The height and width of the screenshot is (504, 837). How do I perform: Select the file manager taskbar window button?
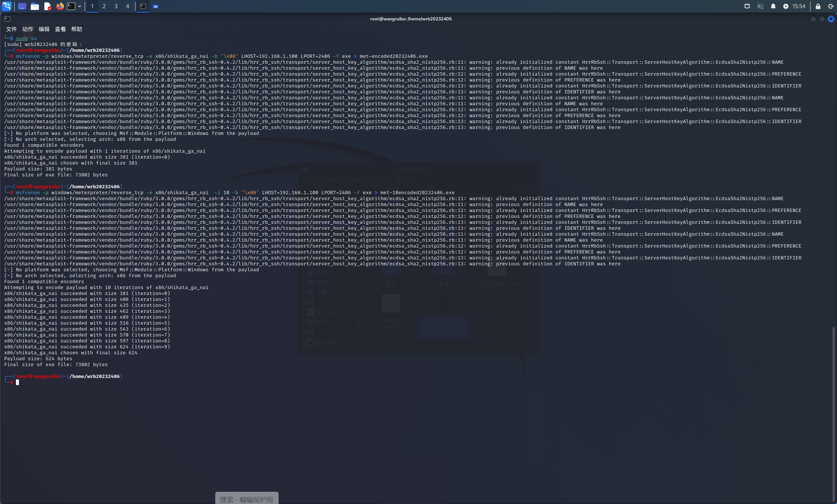[x=156, y=6]
